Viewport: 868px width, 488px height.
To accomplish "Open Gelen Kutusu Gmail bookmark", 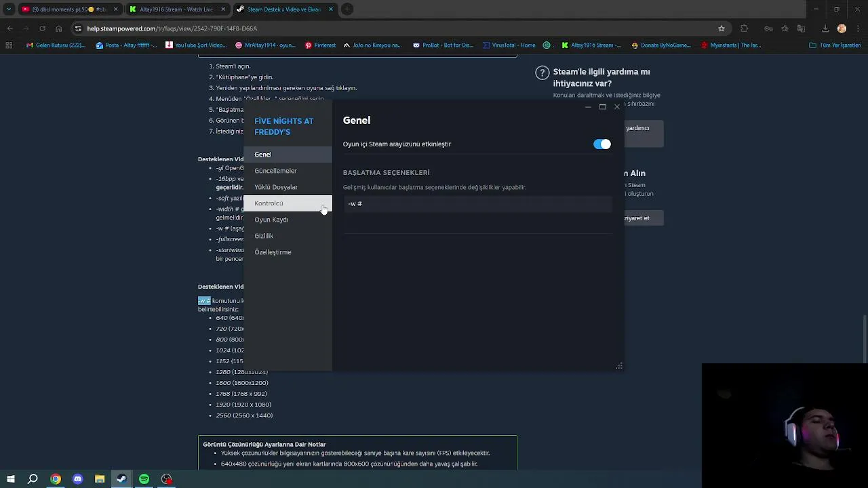I will pyautogui.click(x=56, y=45).
